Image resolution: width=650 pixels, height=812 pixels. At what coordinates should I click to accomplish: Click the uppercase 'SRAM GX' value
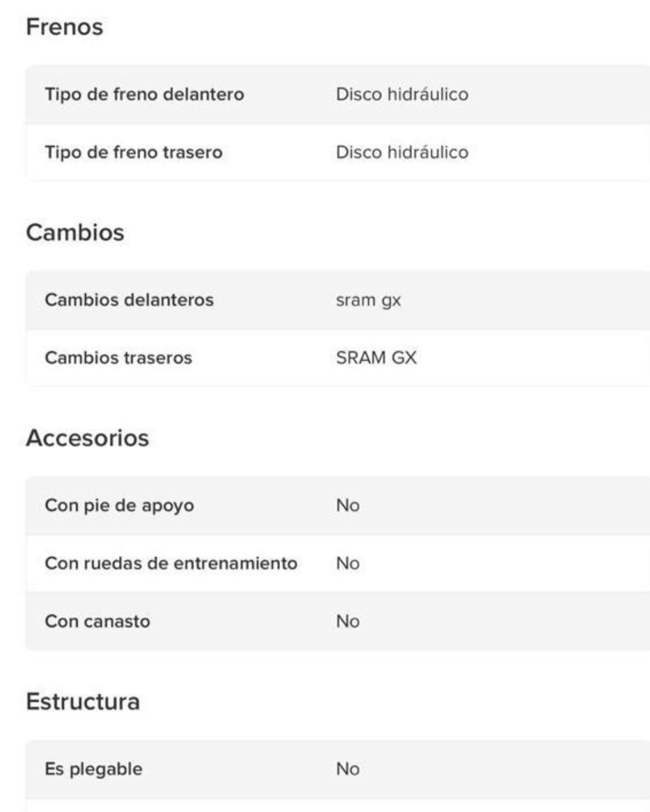tap(376, 358)
